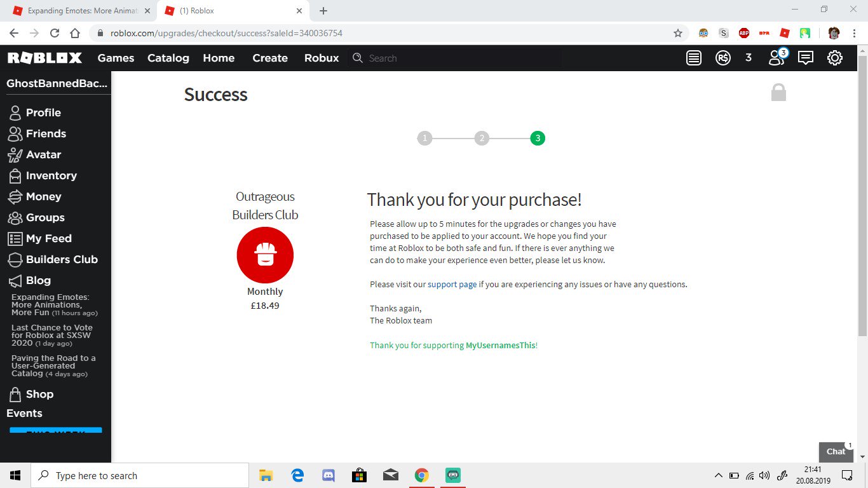868x488 pixels.
Task: Open the Robux balance icon
Action: [722, 58]
